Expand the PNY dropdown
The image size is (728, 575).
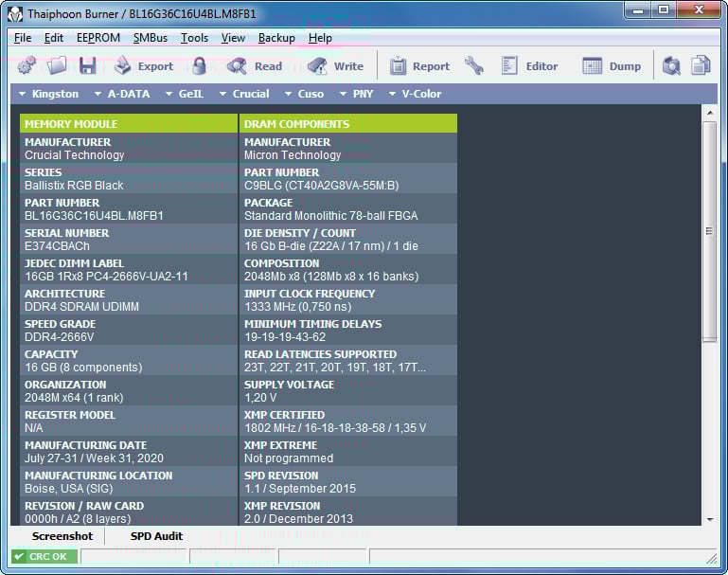(356, 94)
